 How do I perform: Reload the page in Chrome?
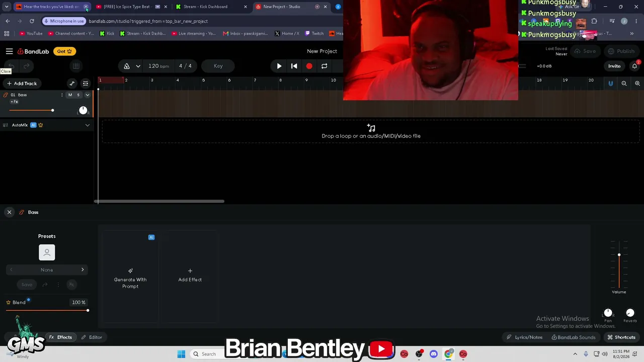click(32, 21)
